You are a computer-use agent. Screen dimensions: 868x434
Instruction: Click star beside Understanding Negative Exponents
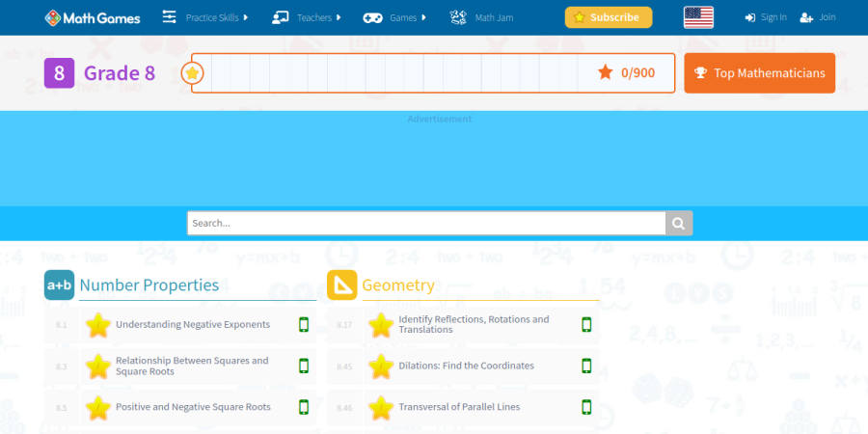(x=98, y=325)
